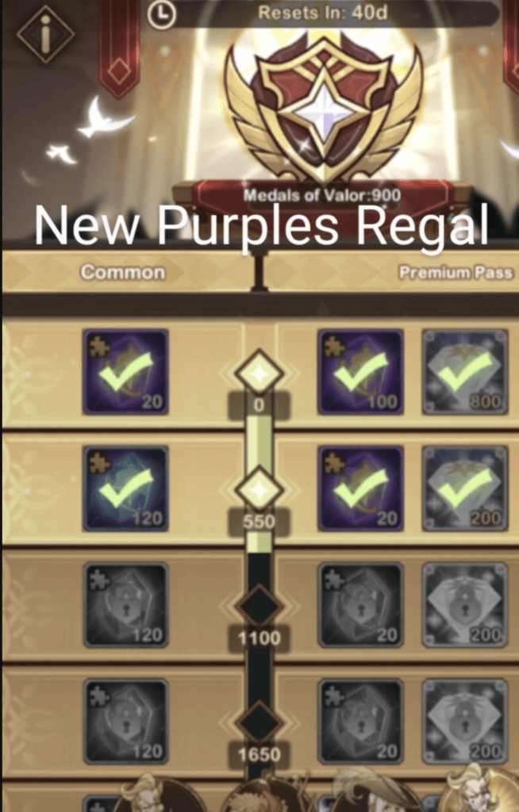Viewport: 519px width, 812px height.
Task: Tap locked Premium diamond reward at tier 1100
Action: (x=464, y=605)
